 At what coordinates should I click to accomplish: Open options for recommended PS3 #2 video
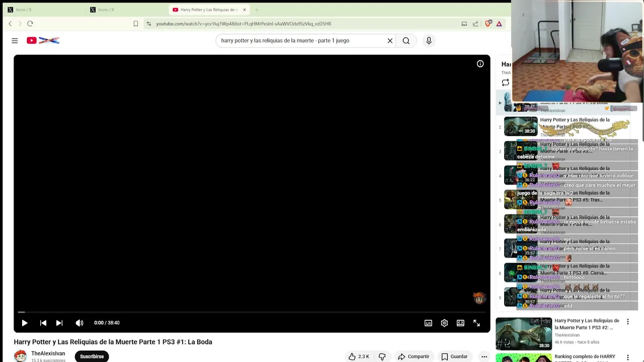627,321
